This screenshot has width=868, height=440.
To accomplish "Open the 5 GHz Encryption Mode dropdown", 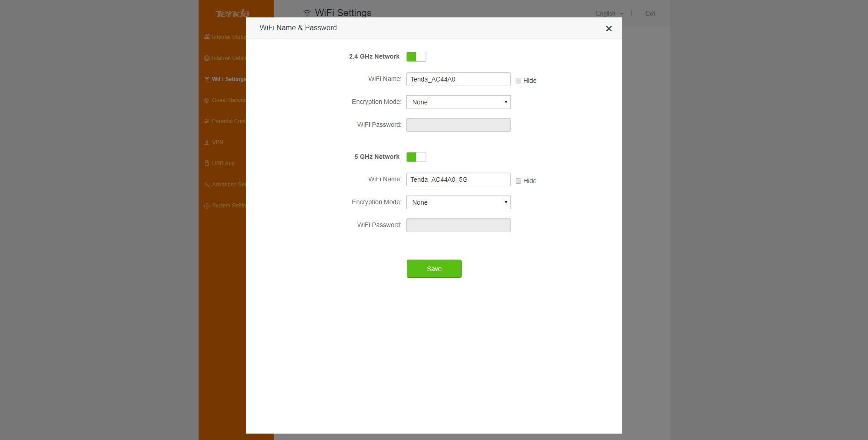I will coord(458,202).
